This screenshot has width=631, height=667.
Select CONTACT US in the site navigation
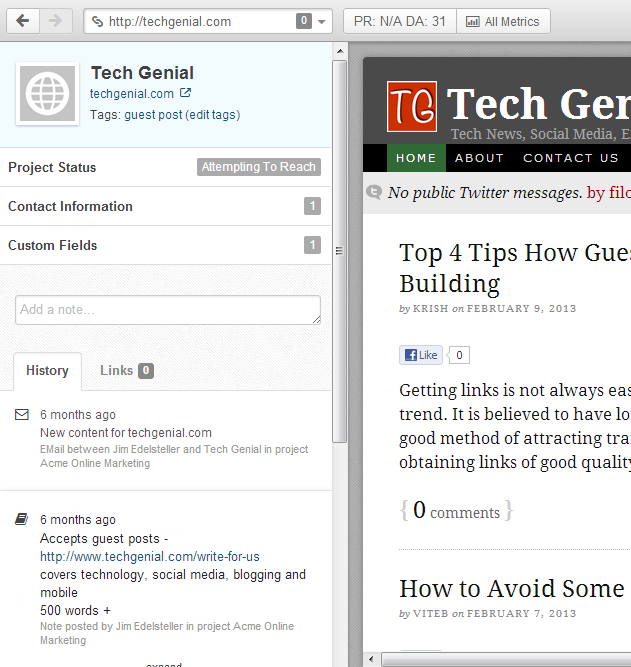(571, 158)
